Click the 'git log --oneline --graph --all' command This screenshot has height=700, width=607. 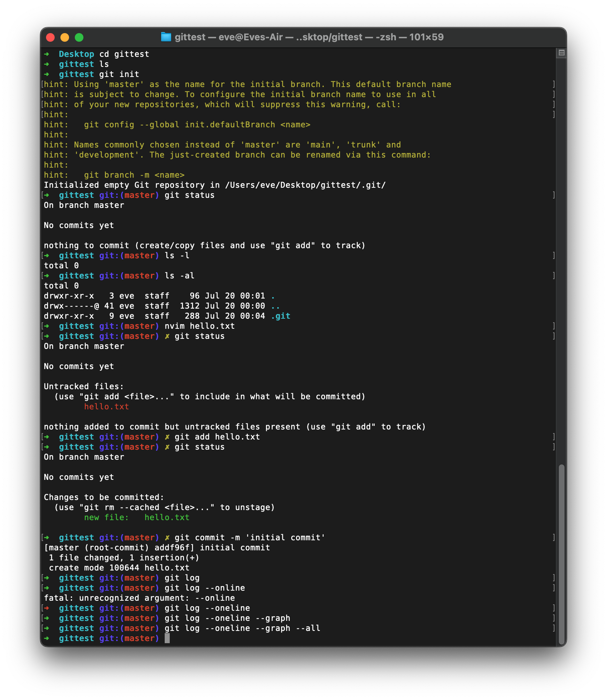click(242, 628)
